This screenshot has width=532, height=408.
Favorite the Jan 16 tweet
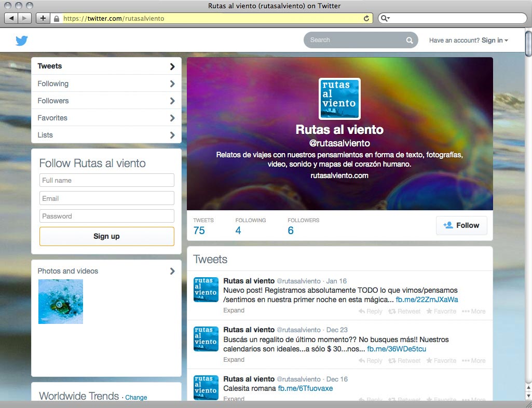[x=441, y=311]
